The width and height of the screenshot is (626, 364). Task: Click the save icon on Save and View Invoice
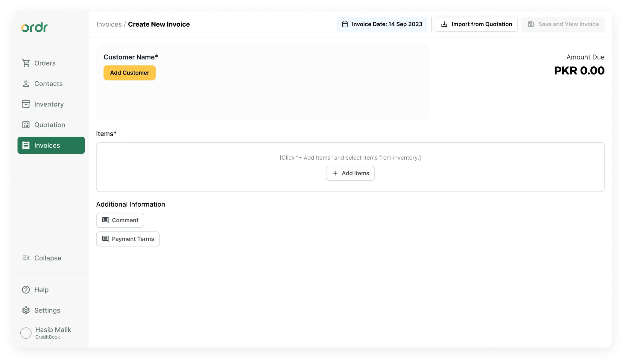(x=531, y=24)
